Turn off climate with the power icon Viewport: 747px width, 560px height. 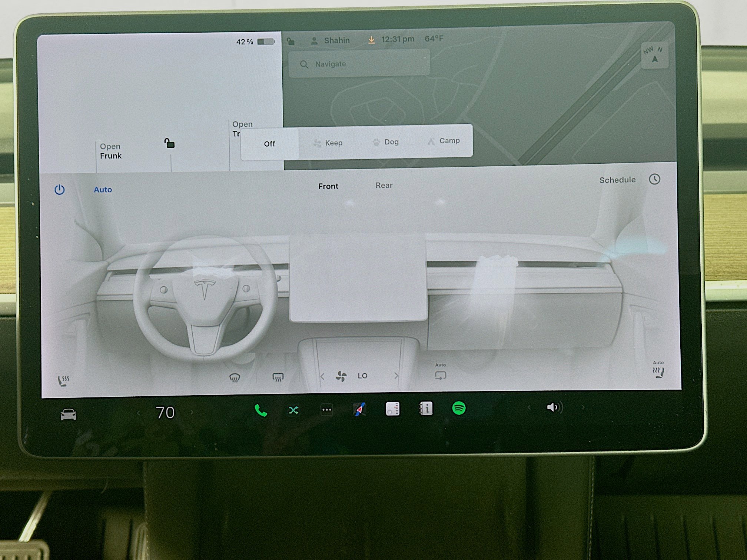click(60, 190)
